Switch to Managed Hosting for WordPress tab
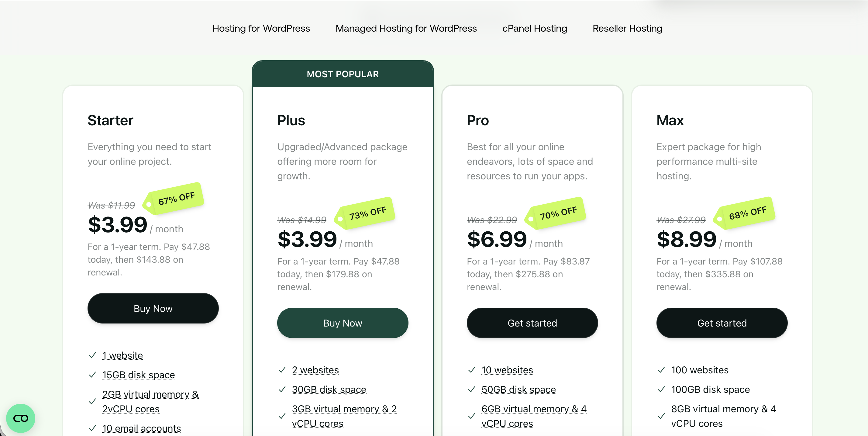 tap(406, 28)
